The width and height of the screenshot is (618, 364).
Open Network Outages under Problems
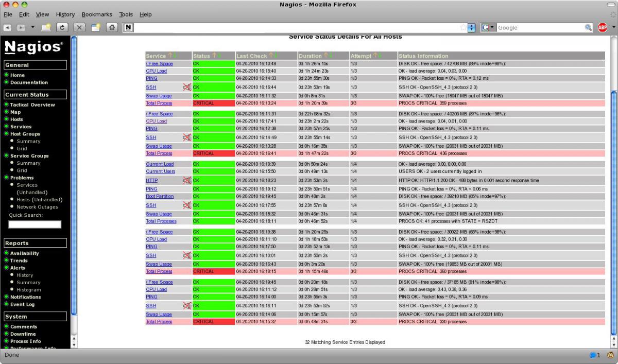[x=37, y=207]
